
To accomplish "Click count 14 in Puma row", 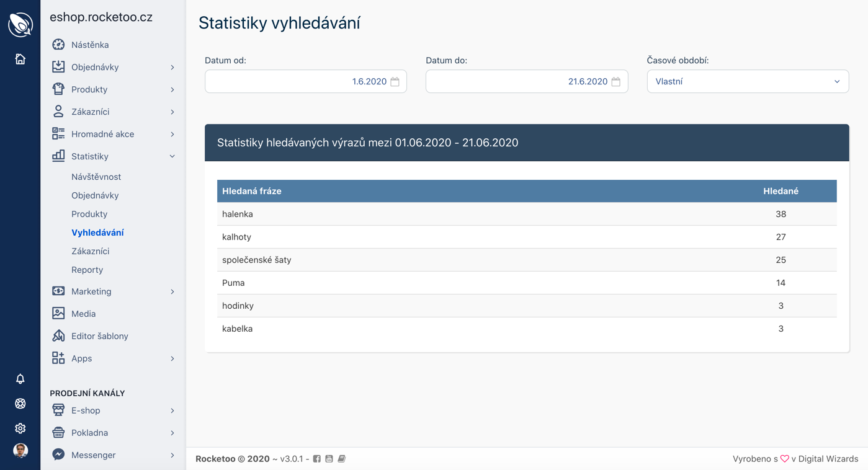I will pyautogui.click(x=781, y=283).
